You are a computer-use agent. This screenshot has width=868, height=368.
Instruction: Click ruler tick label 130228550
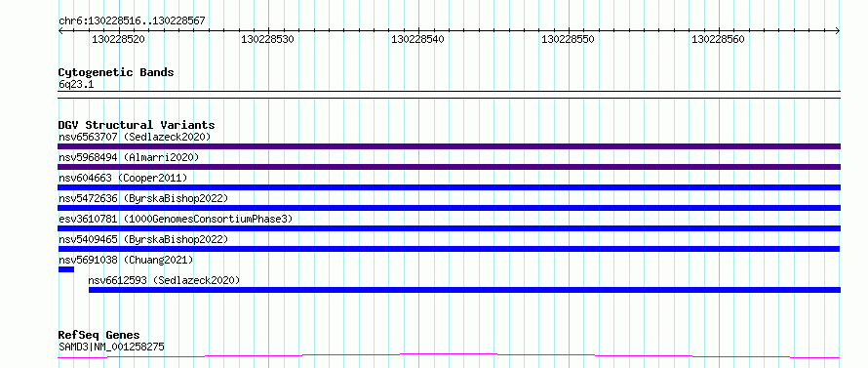click(x=568, y=39)
